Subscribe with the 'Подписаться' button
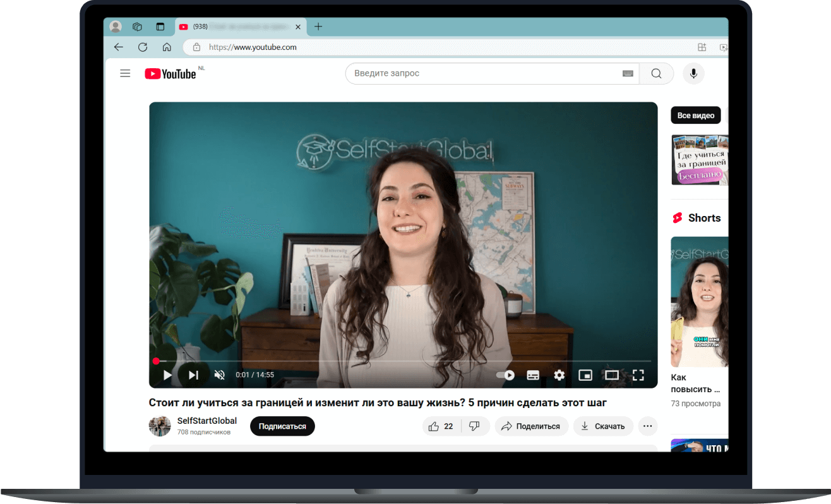 (282, 426)
